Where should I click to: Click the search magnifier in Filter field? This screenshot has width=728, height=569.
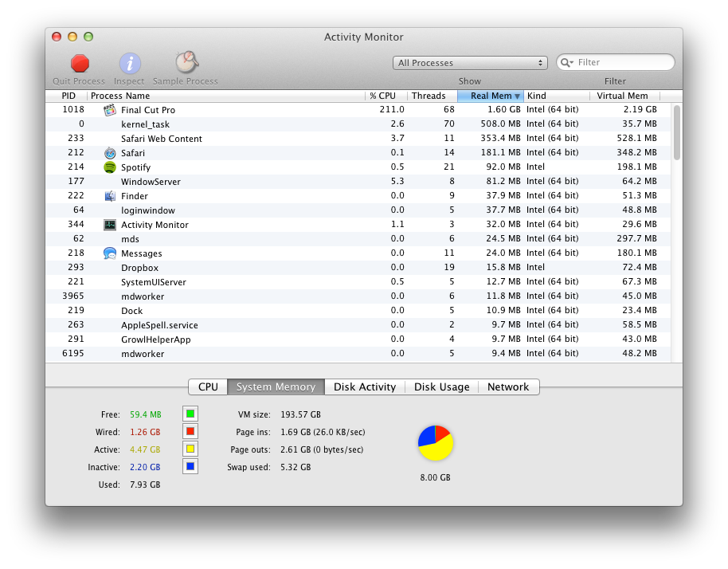(566, 62)
